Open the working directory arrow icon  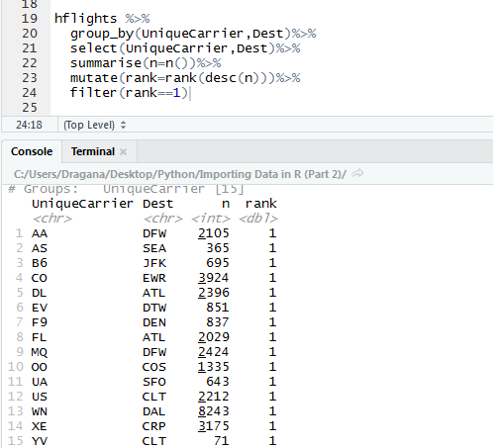357,173
